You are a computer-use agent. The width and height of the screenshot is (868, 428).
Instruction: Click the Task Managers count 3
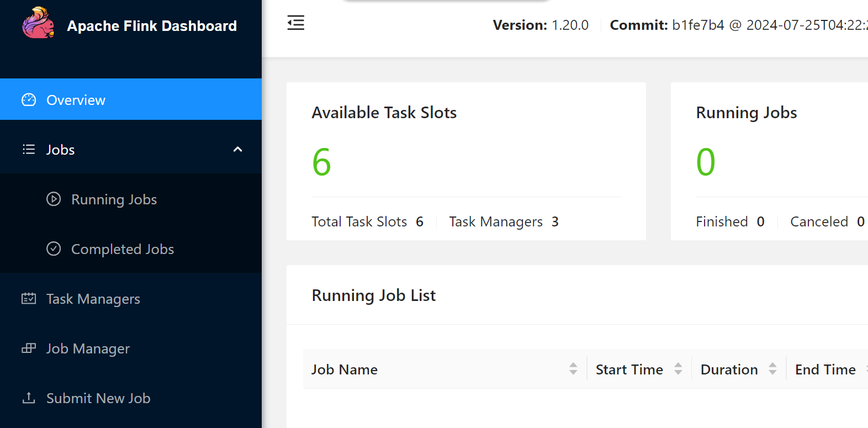tap(555, 221)
